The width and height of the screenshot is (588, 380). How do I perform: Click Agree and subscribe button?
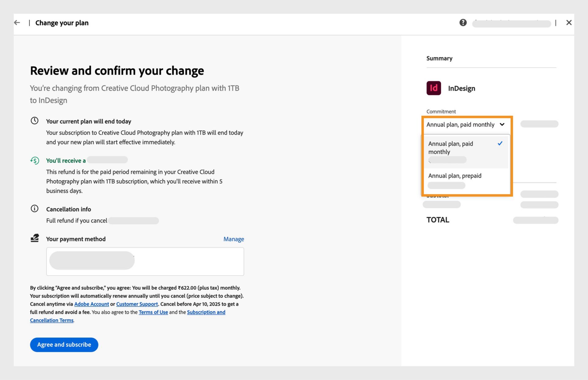click(64, 345)
